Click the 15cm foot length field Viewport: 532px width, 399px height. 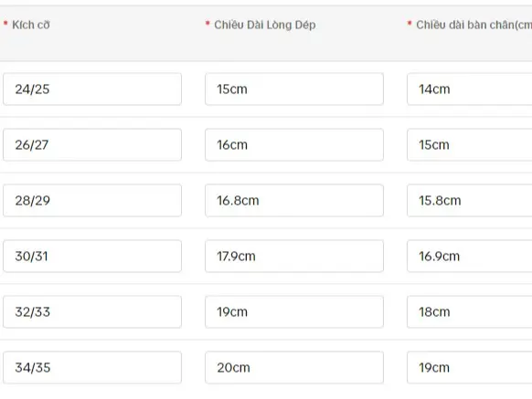point(470,145)
